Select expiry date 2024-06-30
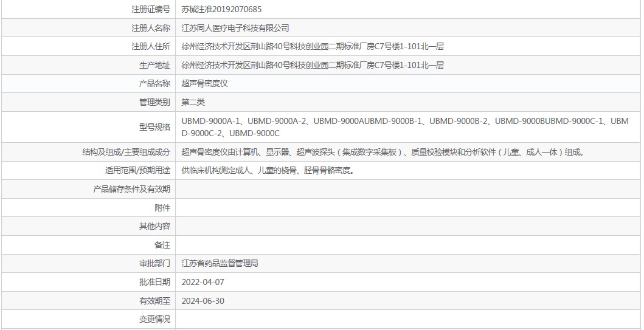This screenshot has height=330, width=644. (x=203, y=301)
